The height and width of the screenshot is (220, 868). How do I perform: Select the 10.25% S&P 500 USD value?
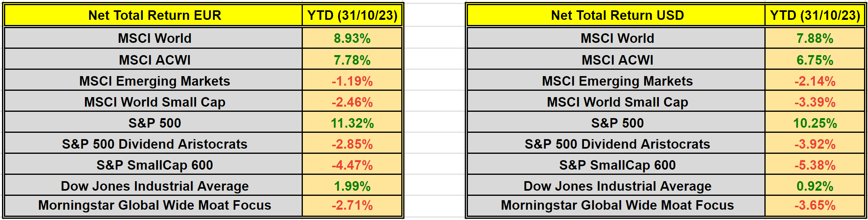point(815,122)
